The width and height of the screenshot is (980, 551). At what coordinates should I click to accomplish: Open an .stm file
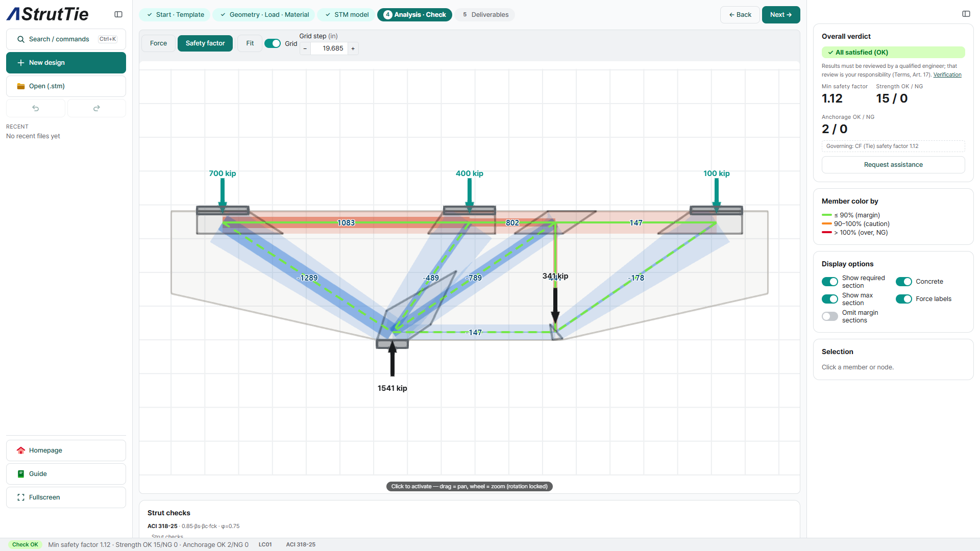pos(66,86)
